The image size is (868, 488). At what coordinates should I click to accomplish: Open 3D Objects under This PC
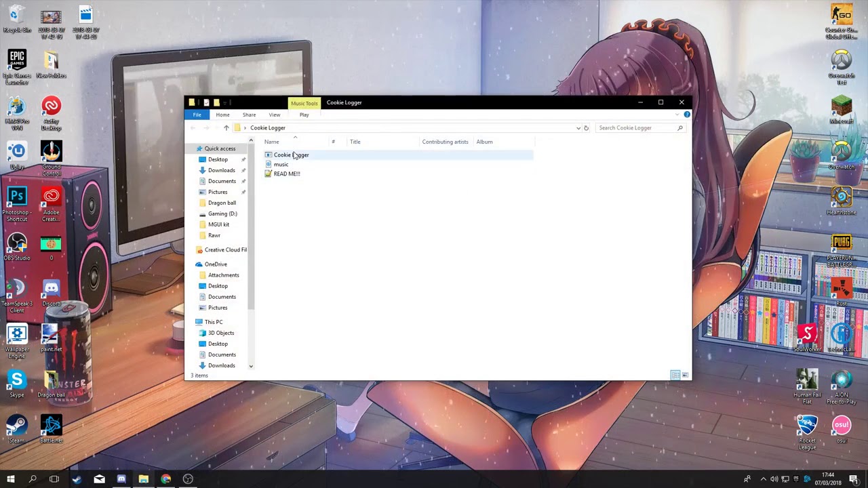(x=221, y=333)
